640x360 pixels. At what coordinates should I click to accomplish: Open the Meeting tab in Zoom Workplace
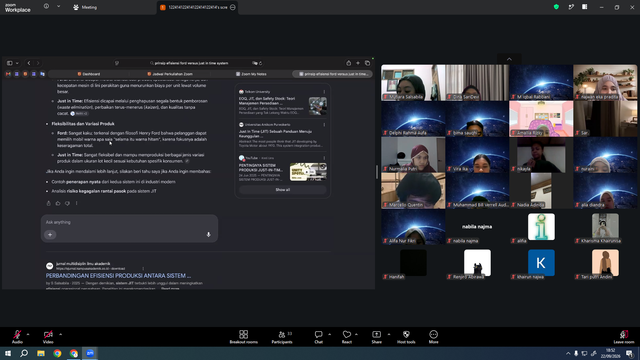85,7
